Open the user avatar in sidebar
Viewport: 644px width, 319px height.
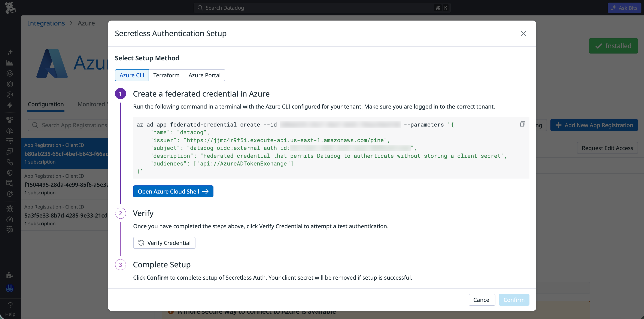coord(10,288)
